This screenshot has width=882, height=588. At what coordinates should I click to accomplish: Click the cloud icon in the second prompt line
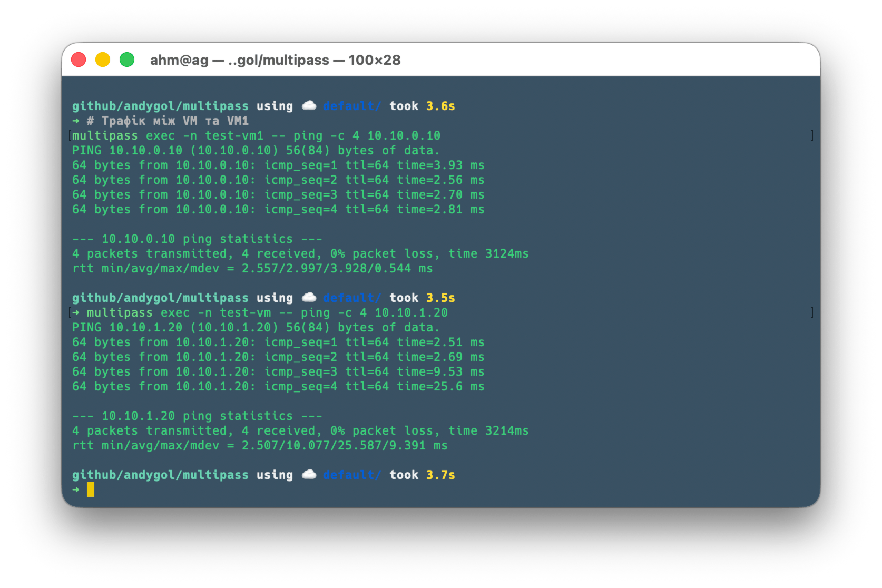tap(309, 297)
